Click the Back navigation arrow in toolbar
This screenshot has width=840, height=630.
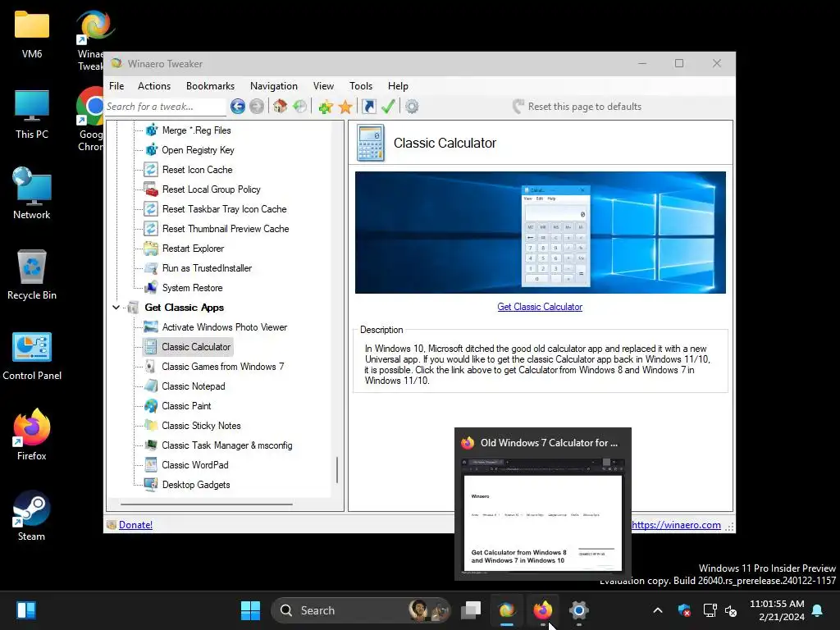coord(238,107)
